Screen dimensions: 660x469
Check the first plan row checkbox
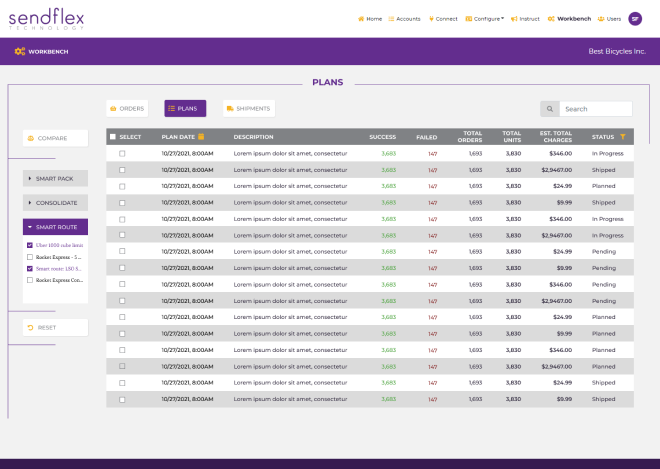(122, 154)
